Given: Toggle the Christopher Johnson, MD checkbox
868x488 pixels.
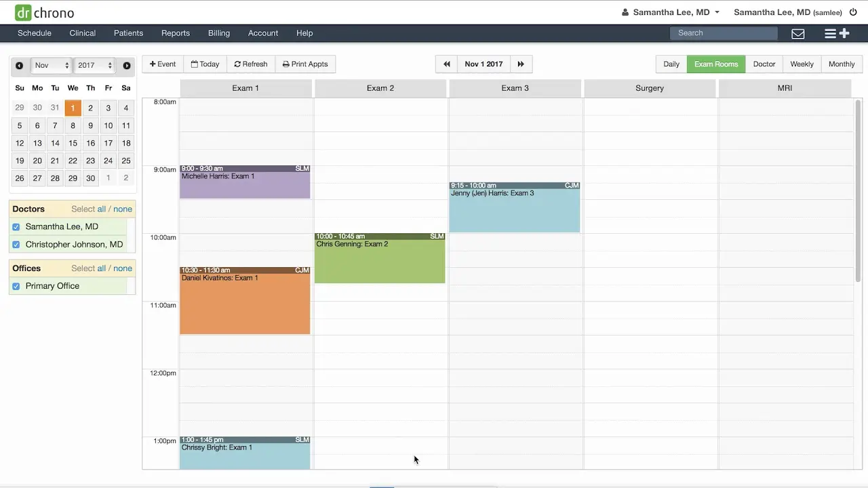Looking at the screenshot, I should [x=16, y=245].
